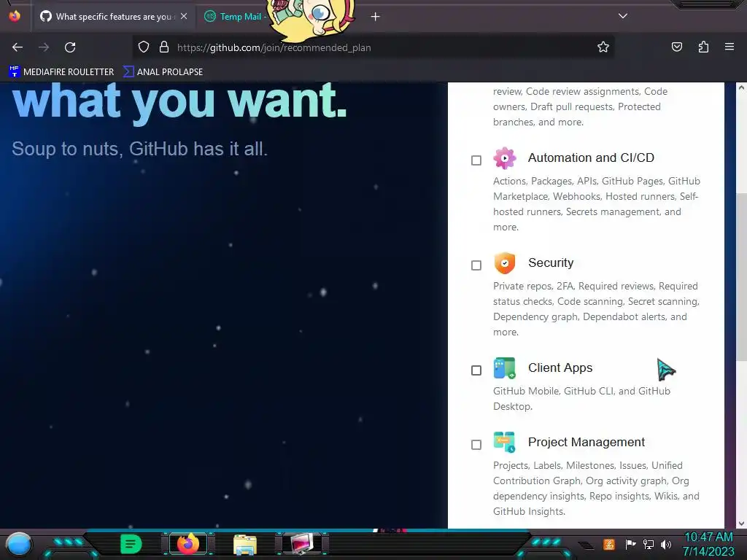747x560 pixels.
Task: Open the ANAL PROLAPSE bookmark
Action: point(163,72)
